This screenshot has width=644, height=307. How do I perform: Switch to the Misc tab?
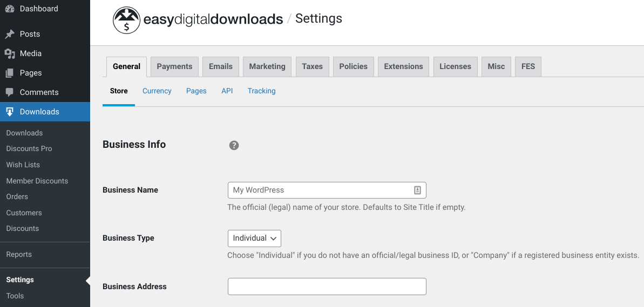click(x=496, y=66)
